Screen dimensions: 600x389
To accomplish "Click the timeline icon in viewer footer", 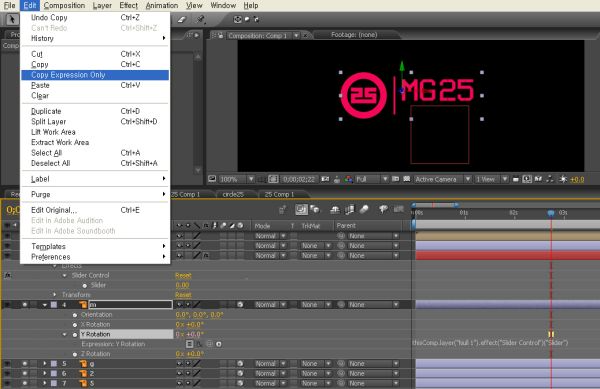I will [538, 179].
